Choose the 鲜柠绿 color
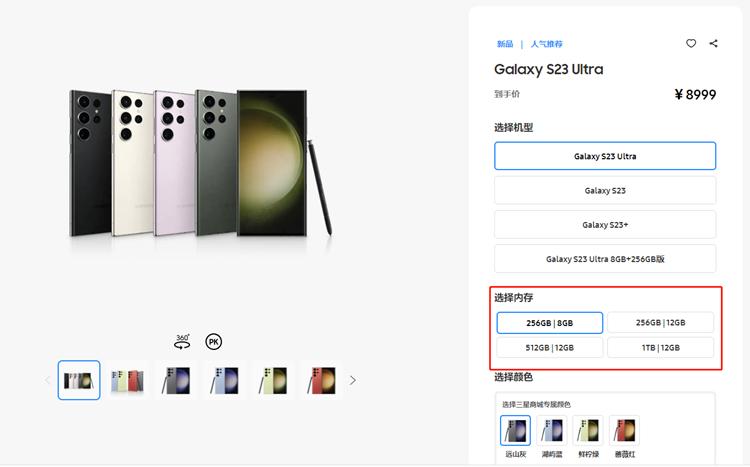Viewport: 750px width, 467px height. click(x=588, y=431)
